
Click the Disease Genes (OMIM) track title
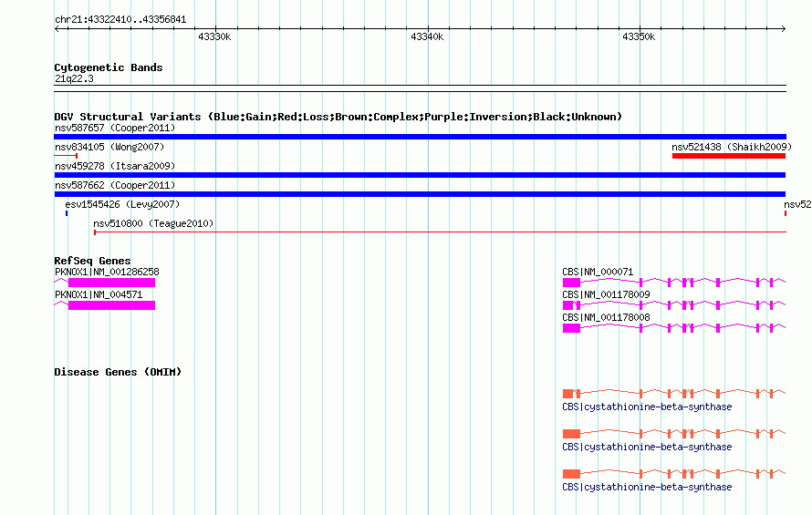point(118,372)
